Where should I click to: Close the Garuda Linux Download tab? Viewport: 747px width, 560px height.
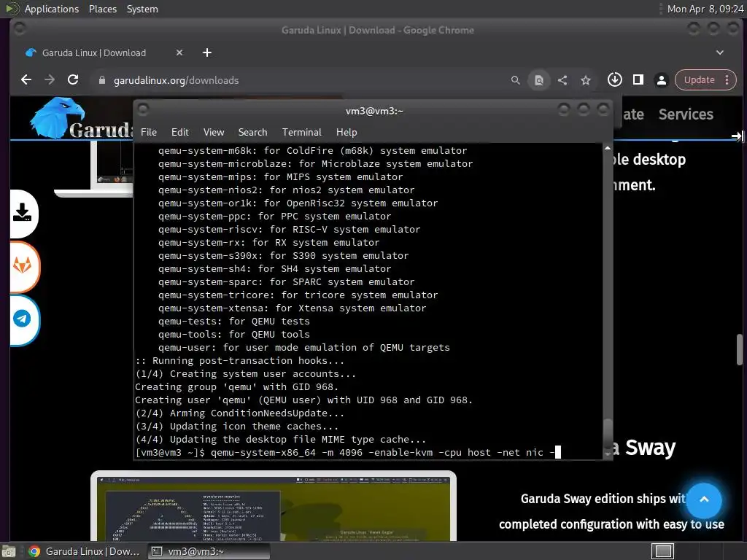pos(179,52)
